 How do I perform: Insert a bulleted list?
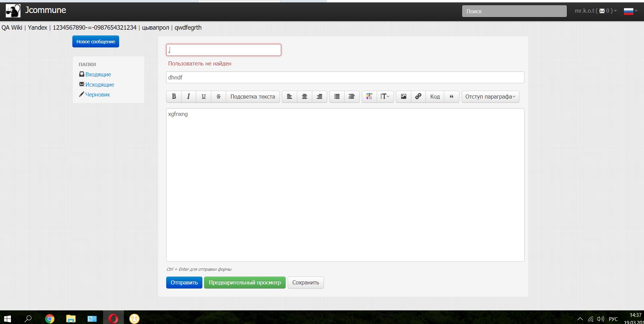click(337, 97)
